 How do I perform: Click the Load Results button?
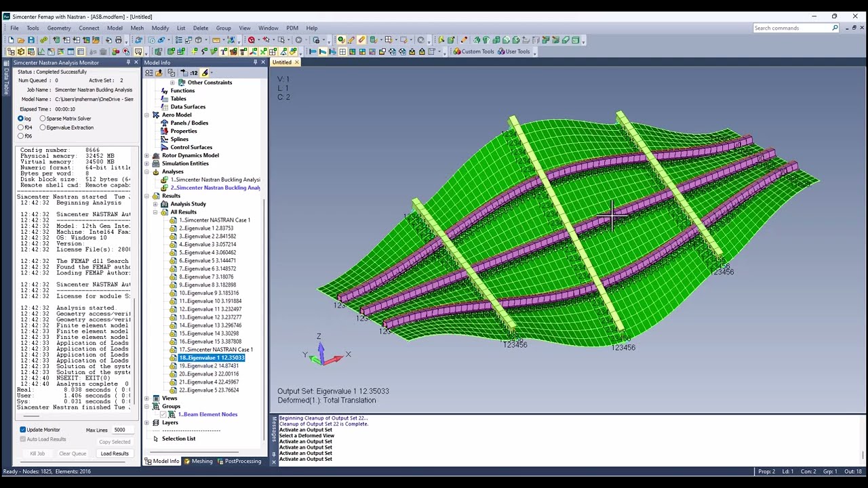(115, 453)
